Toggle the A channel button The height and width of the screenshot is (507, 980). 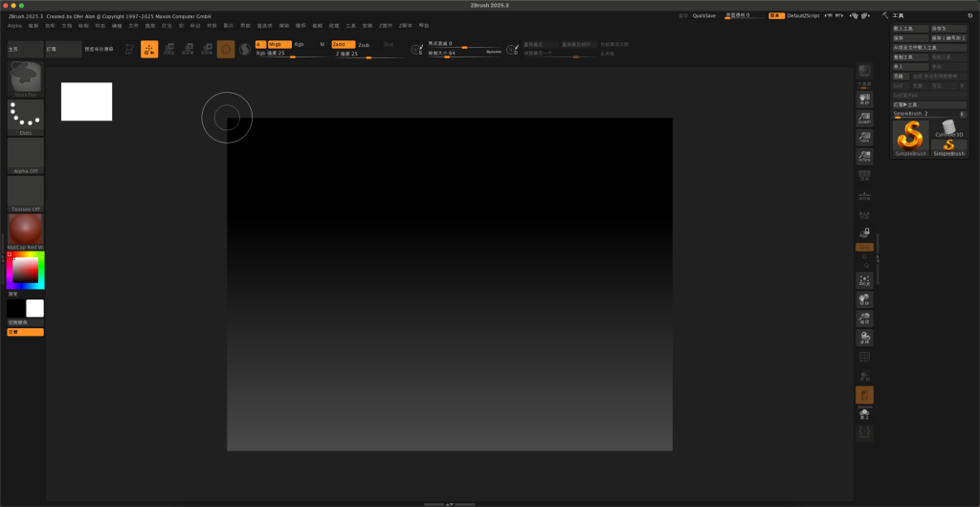pos(260,44)
